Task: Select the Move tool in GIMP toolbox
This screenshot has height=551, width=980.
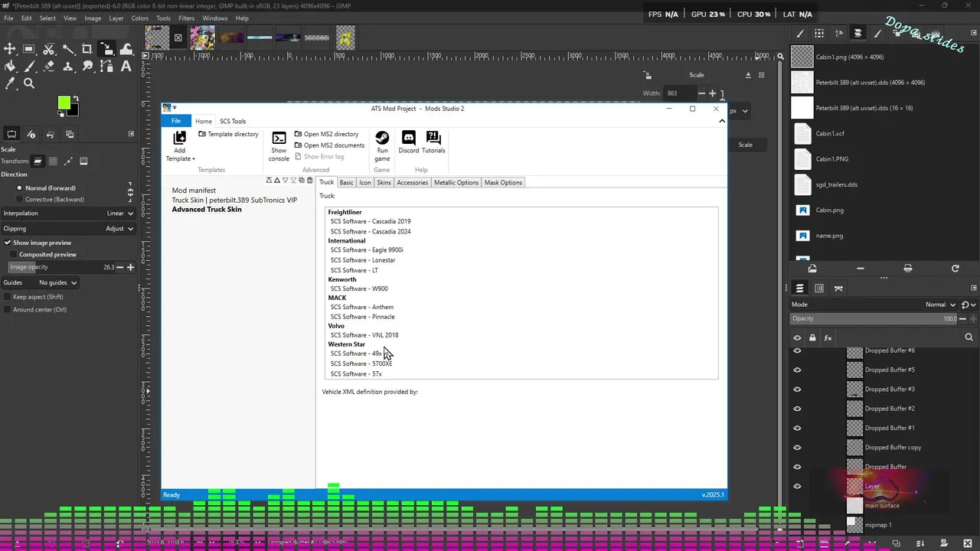Action: point(10,49)
